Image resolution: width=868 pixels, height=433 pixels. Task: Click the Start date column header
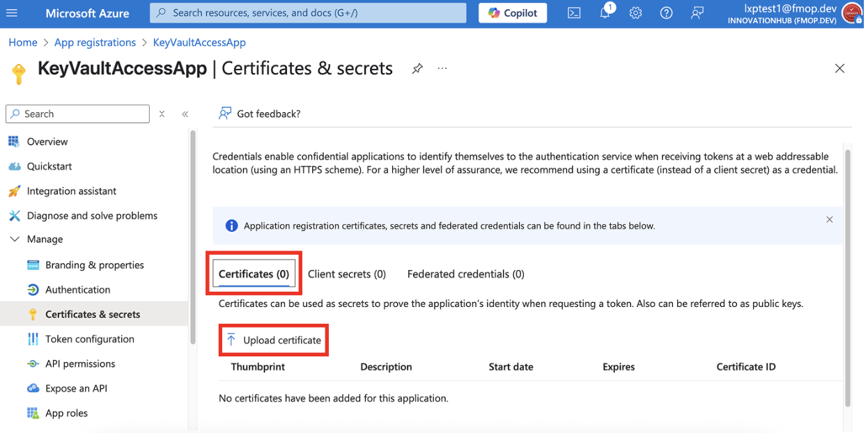(511, 367)
